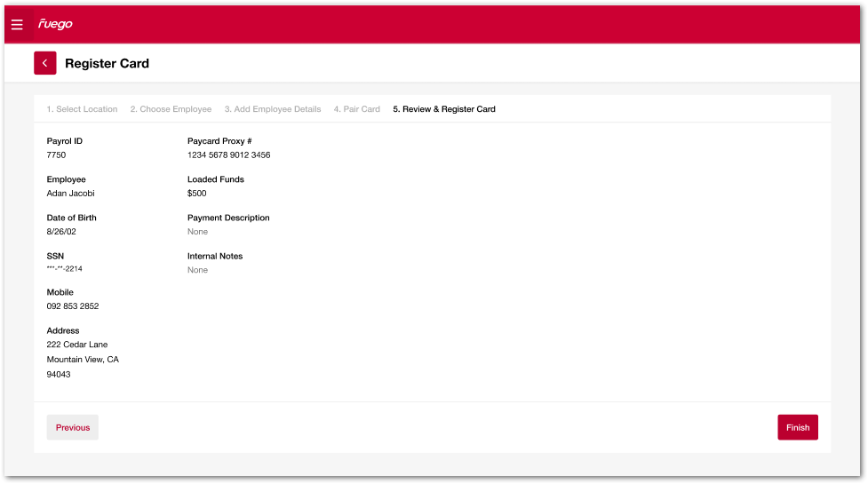The image size is (868, 484).
Task: Click the paycard proxy number 1234 5678 9012 3456
Action: click(x=228, y=155)
